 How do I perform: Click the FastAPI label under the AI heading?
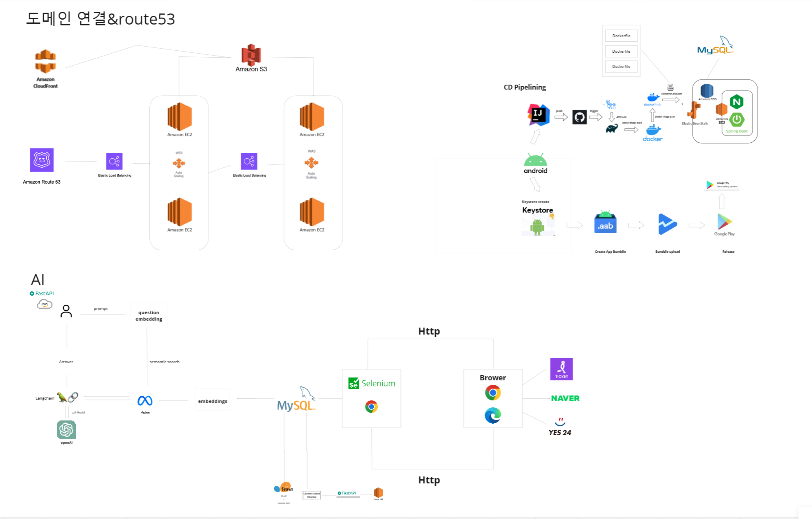point(42,293)
